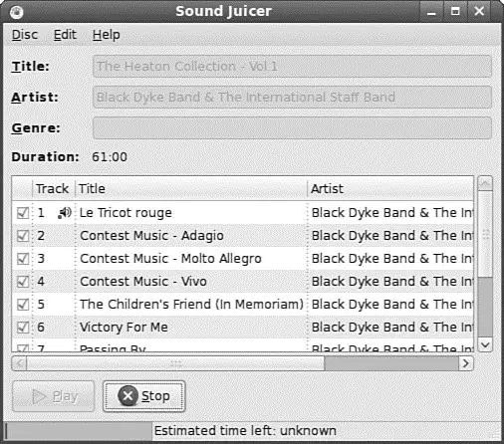
Task: Select The Children's Friend (In Memoriam) title
Action: coord(191,305)
